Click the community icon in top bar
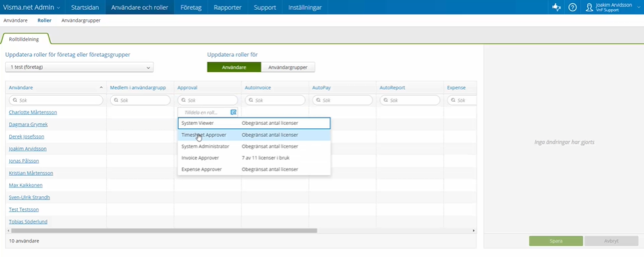Image resolution: width=644 pixels, height=257 pixels. coord(556,7)
